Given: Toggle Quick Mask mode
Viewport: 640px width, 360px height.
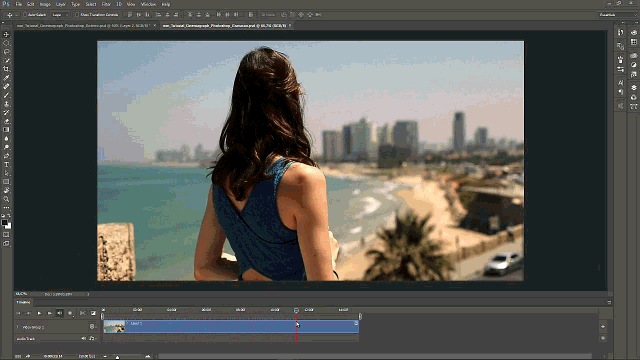Looking at the screenshot, I should click(6, 235).
